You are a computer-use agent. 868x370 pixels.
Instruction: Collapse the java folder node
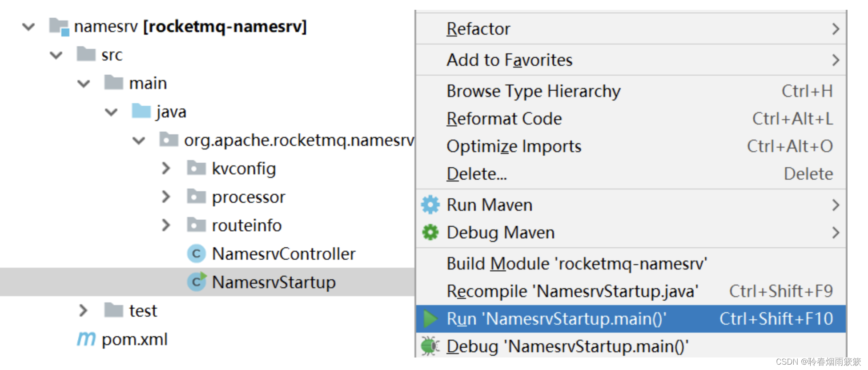pos(111,112)
